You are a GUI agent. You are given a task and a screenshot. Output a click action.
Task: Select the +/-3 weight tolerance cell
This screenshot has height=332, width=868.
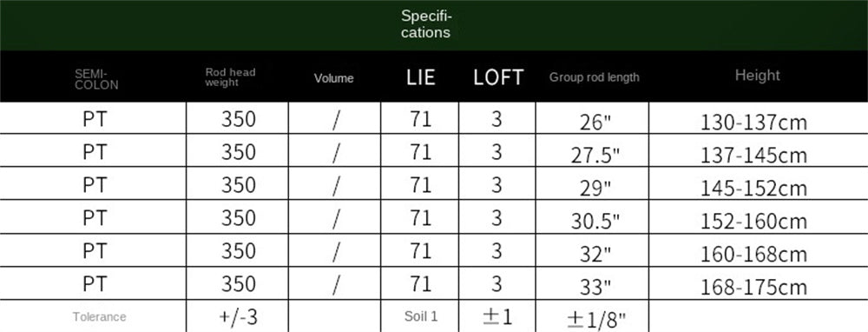click(x=239, y=317)
